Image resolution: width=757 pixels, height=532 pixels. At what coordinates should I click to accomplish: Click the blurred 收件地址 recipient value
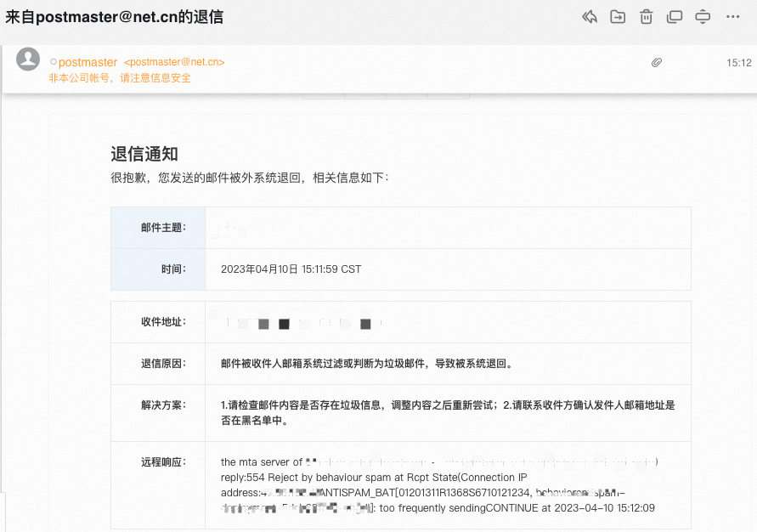pos(302,323)
